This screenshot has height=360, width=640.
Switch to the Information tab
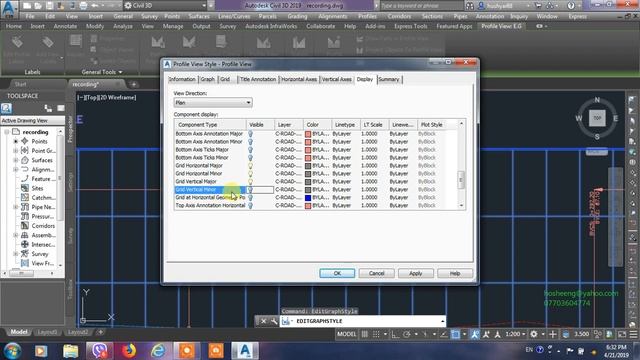[182, 79]
